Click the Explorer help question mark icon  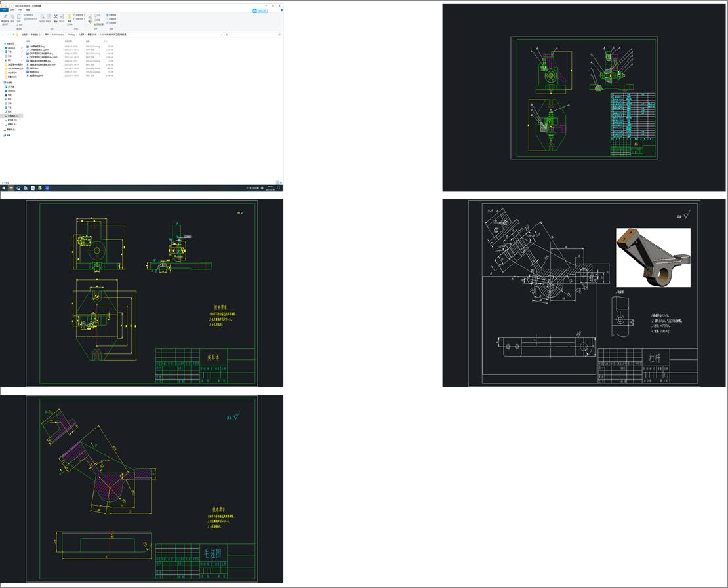click(281, 10)
